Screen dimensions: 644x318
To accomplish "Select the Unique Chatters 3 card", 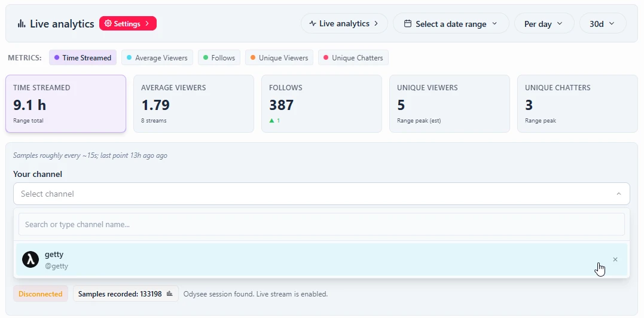I will [x=578, y=103].
